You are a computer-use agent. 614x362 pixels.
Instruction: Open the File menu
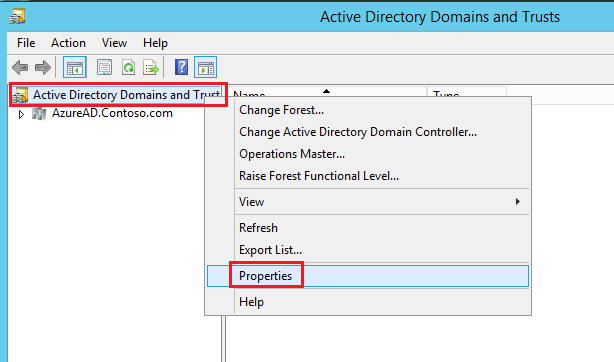[x=26, y=43]
